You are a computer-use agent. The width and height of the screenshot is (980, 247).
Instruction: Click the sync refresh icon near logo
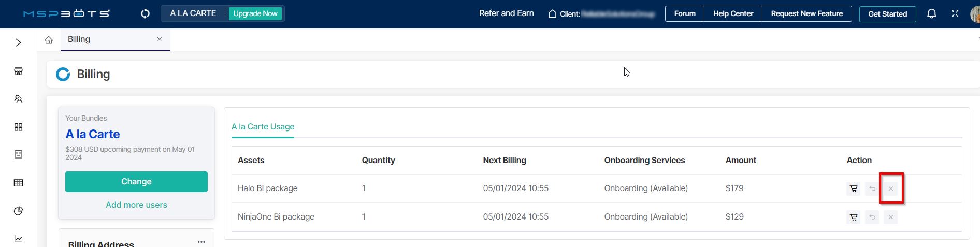point(146,14)
